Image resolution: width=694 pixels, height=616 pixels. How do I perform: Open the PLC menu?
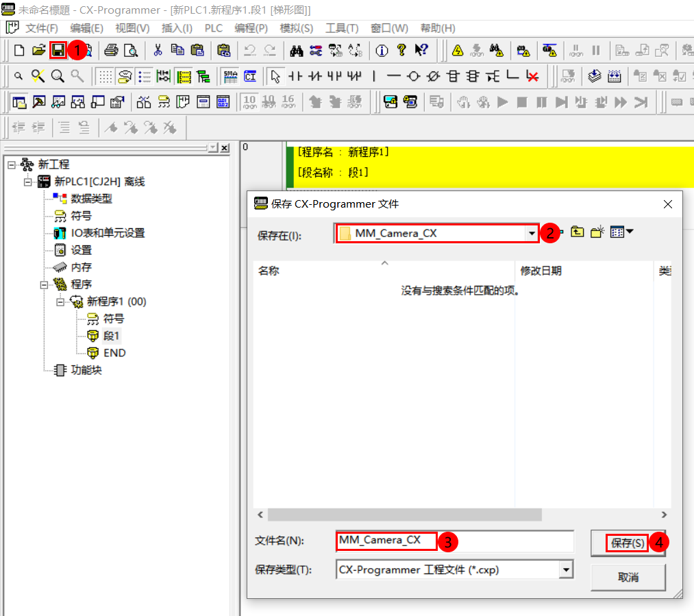point(213,28)
